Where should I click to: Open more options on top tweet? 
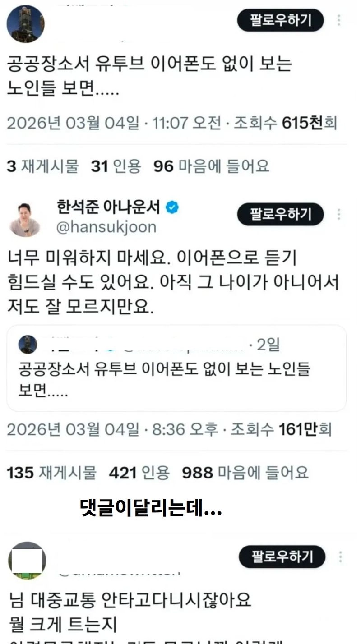[339, 20]
